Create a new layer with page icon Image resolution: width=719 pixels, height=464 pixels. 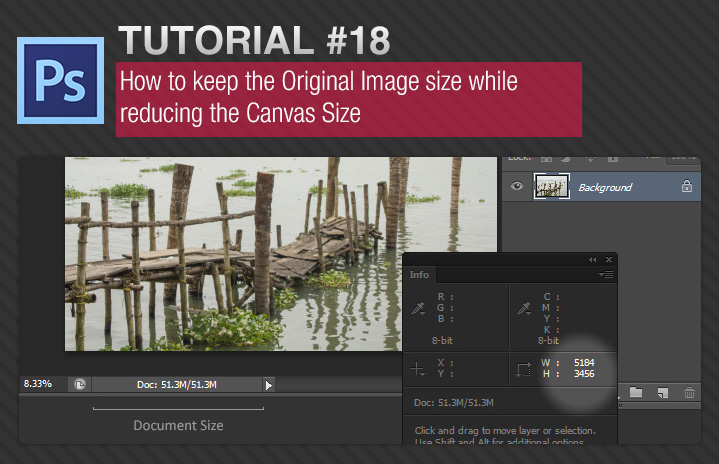(662, 393)
